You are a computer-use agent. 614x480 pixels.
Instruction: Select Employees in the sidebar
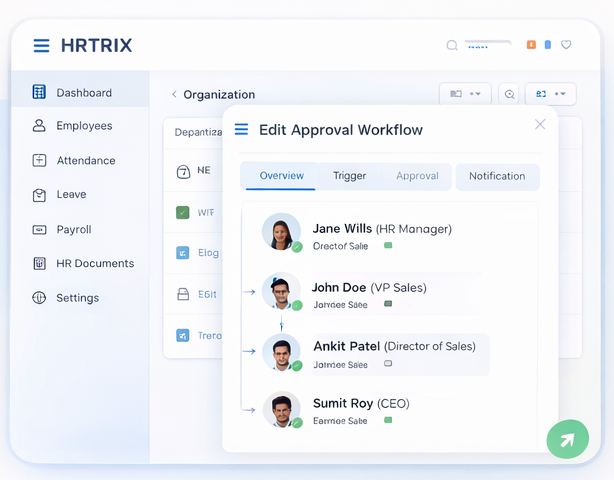(84, 126)
